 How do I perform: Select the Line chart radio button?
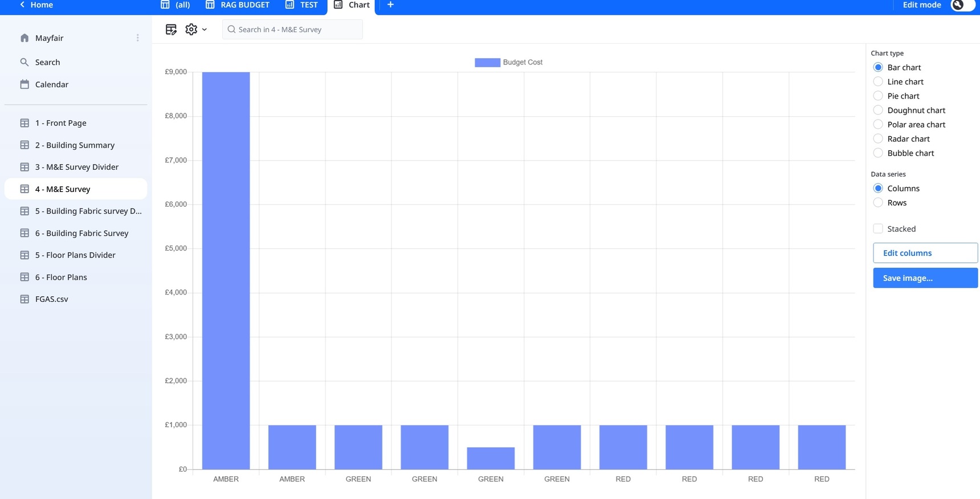[878, 81]
